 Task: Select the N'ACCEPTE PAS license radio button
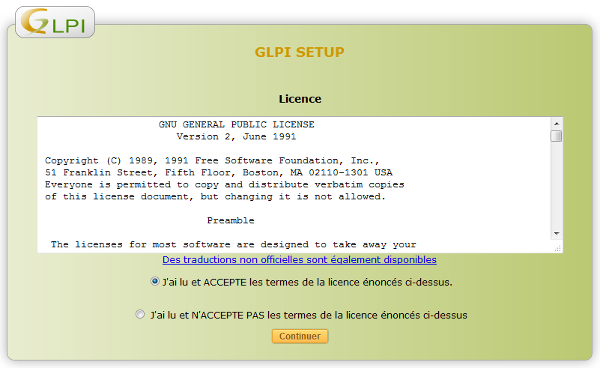click(140, 314)
